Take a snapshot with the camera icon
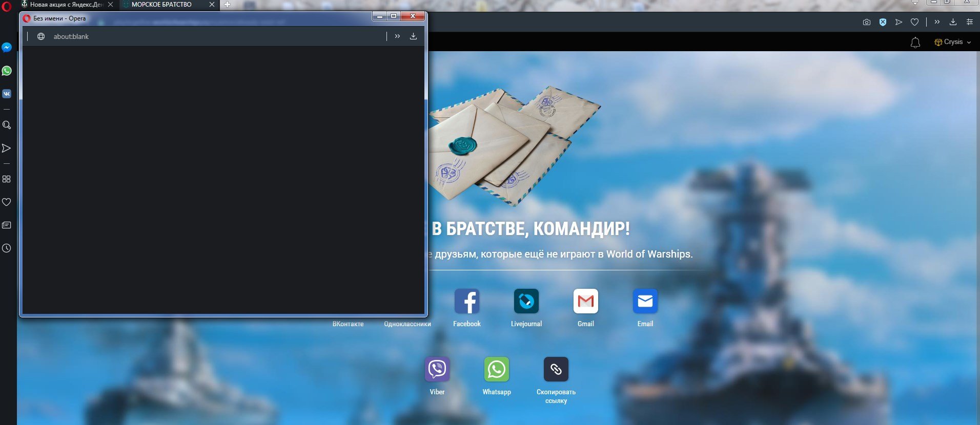This screenshot has width=980, height=425. [x=866, y=22]
